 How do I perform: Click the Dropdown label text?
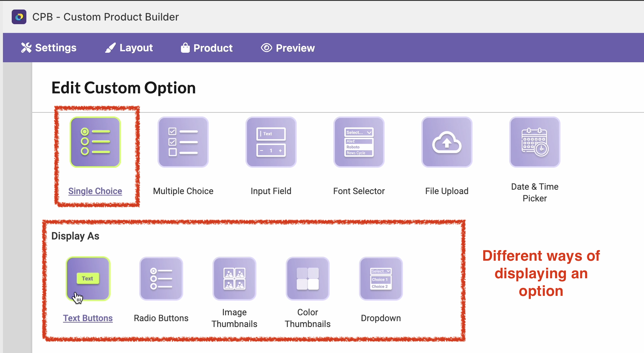tap(381, 318)
